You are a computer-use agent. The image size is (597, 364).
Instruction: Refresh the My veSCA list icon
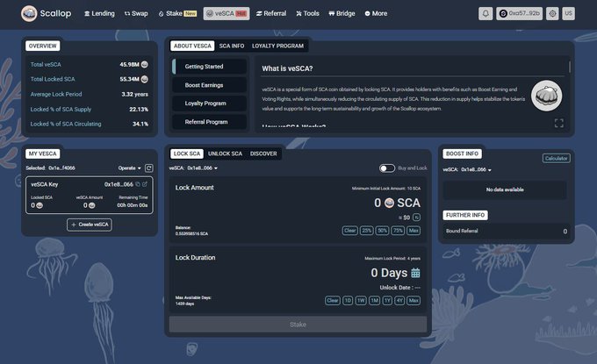[149, 168]
